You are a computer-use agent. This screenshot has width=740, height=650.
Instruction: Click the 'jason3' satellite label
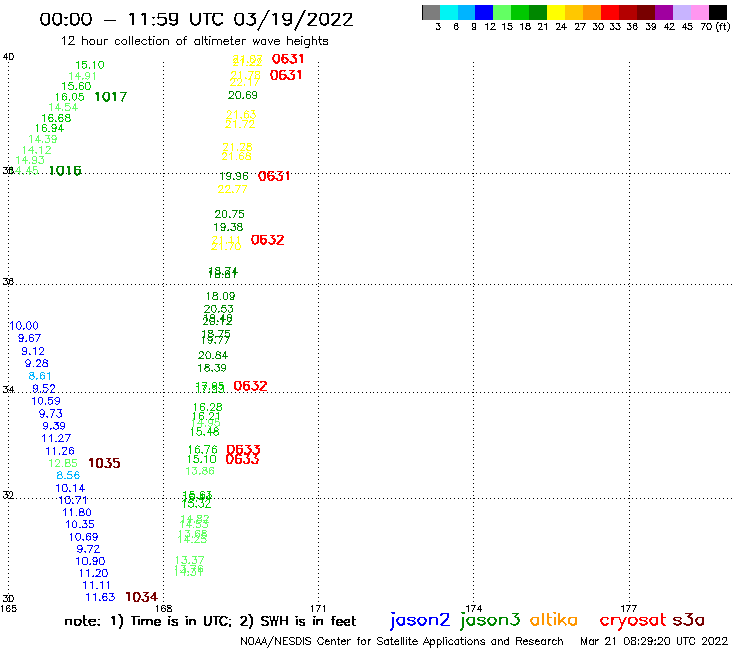pos(490,620)
